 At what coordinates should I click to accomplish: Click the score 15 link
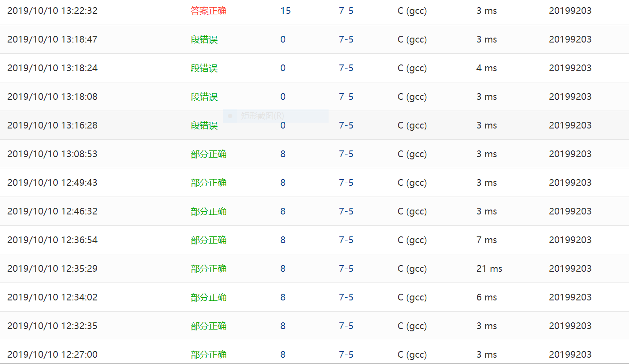pyautogui.click(x=285, y=11)
